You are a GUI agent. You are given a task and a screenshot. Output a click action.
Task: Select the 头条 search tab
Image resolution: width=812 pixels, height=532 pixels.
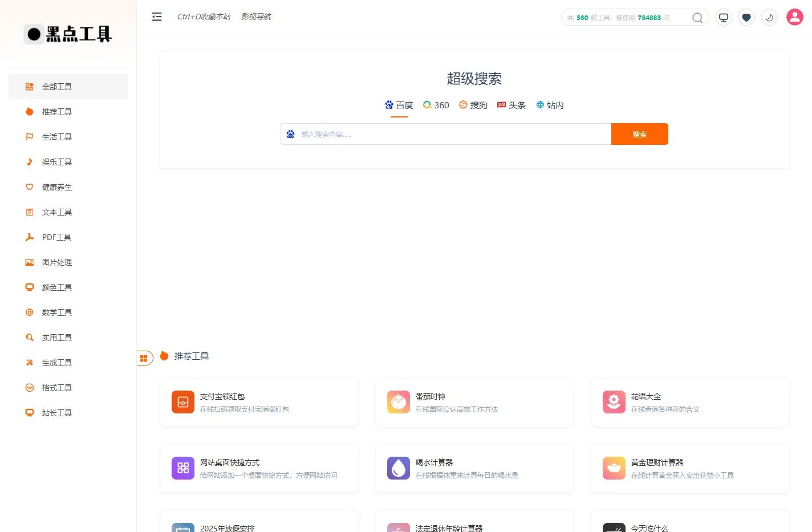(511, 105)
